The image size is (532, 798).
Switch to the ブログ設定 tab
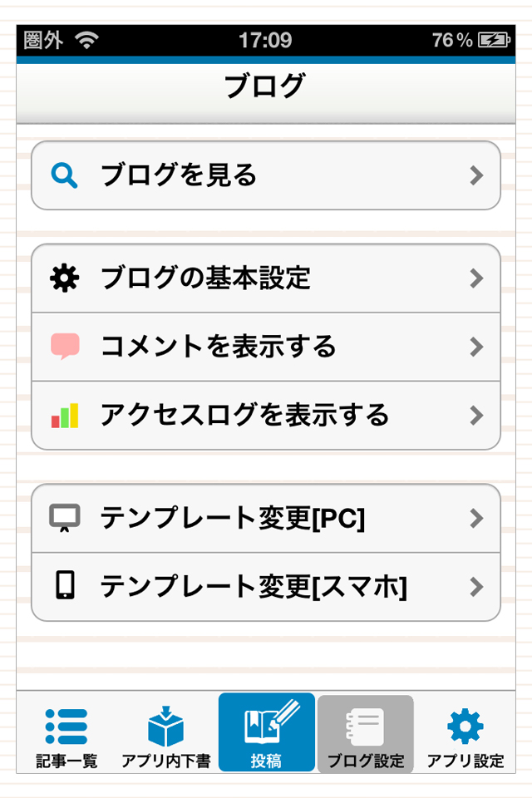[366, 734]
